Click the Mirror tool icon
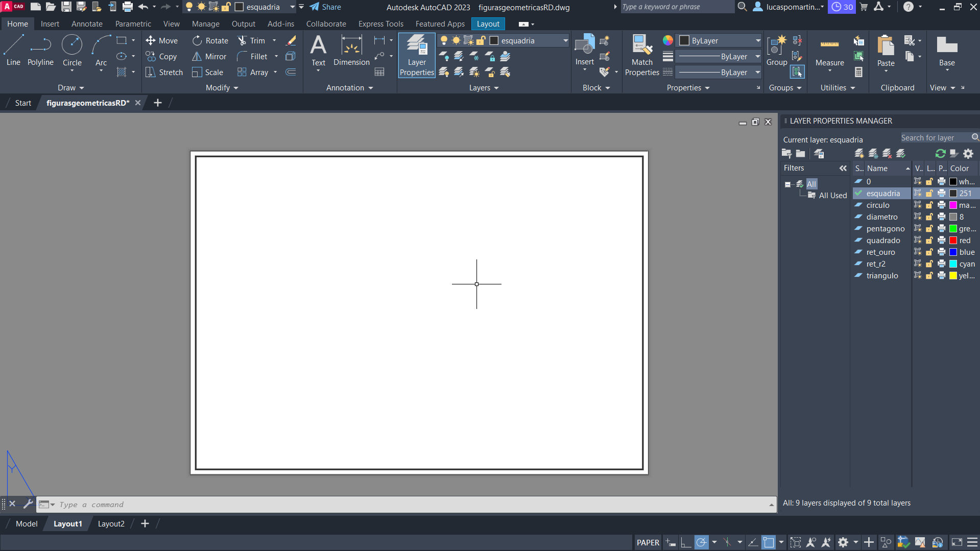Viewport: 980px width, 551px height. click(x=197, y=57)
